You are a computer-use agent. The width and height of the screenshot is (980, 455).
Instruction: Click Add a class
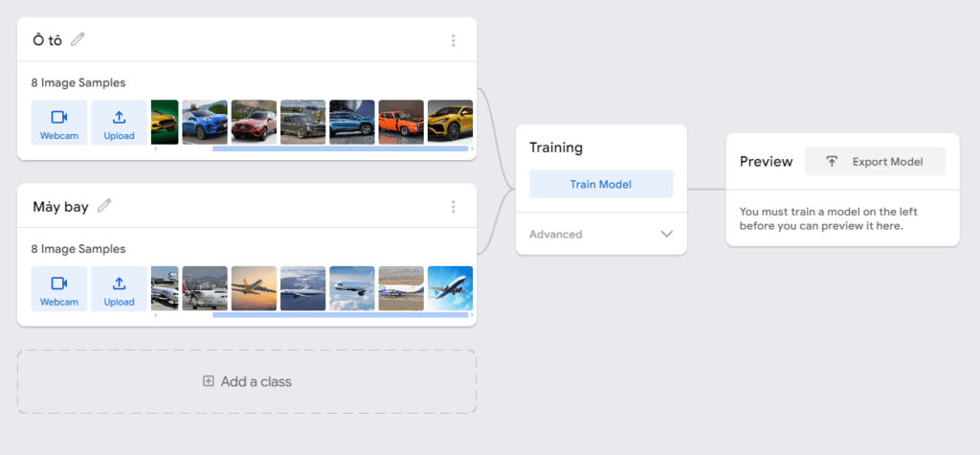(247, 381)
